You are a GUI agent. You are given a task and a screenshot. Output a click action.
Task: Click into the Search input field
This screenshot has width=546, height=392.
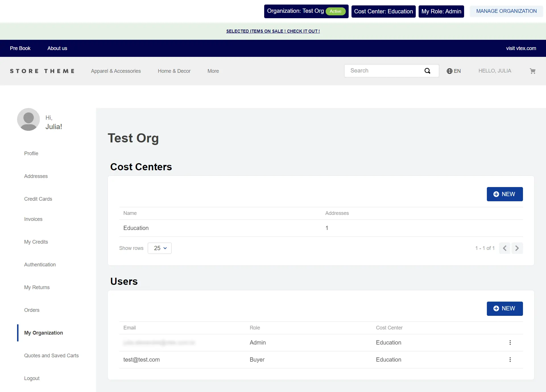[384, 71]
